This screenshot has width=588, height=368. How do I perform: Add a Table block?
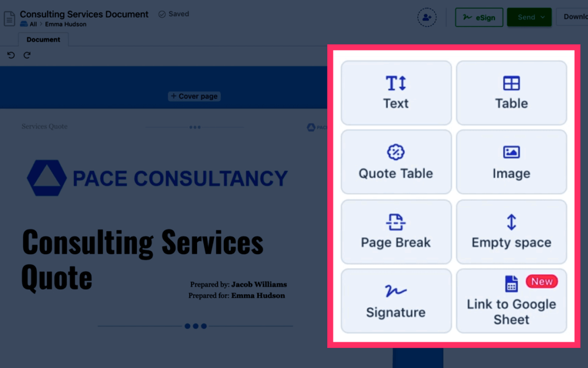(x=511, y=93)
